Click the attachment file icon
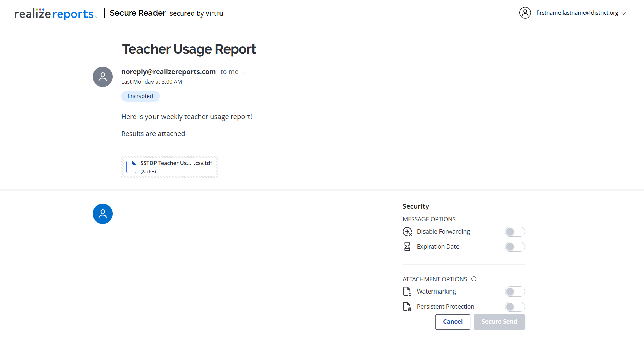 point(131,167)
